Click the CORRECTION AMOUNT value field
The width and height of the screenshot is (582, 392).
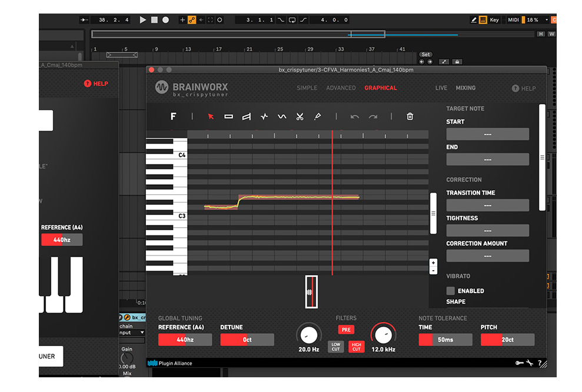(487, 256)
